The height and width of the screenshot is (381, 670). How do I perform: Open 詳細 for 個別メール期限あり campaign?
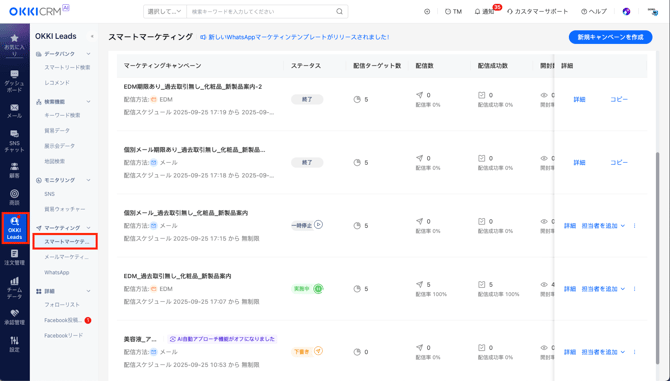click(579, 162)
